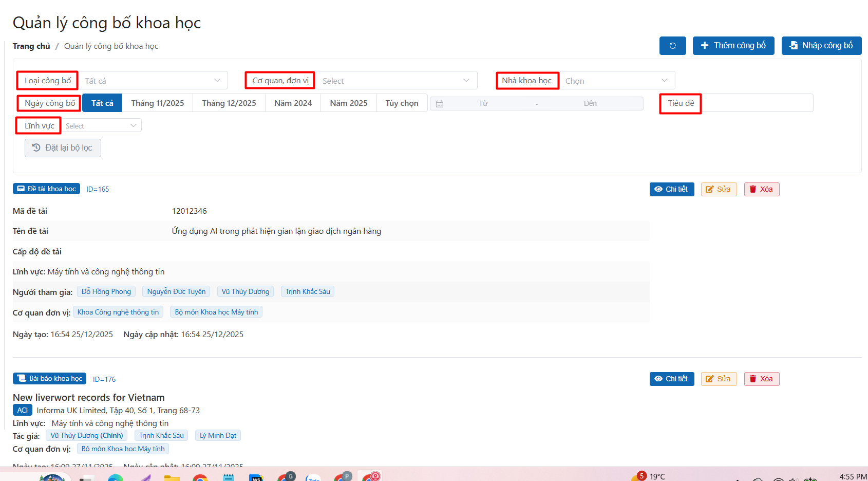Open the Loại công bố dropdown
868x481 pixels.
coord(153,81)
